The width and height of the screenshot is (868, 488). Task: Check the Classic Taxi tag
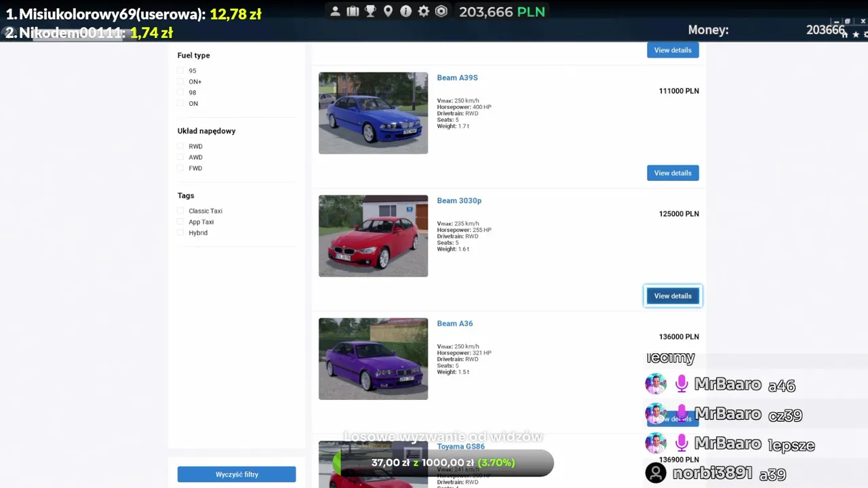point(181,211)
